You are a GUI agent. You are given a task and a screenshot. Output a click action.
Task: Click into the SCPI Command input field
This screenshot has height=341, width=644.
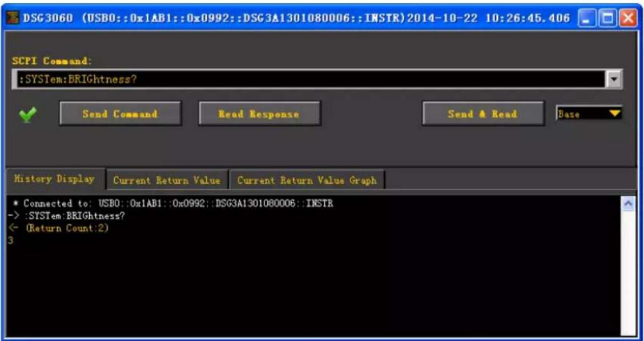312,79
